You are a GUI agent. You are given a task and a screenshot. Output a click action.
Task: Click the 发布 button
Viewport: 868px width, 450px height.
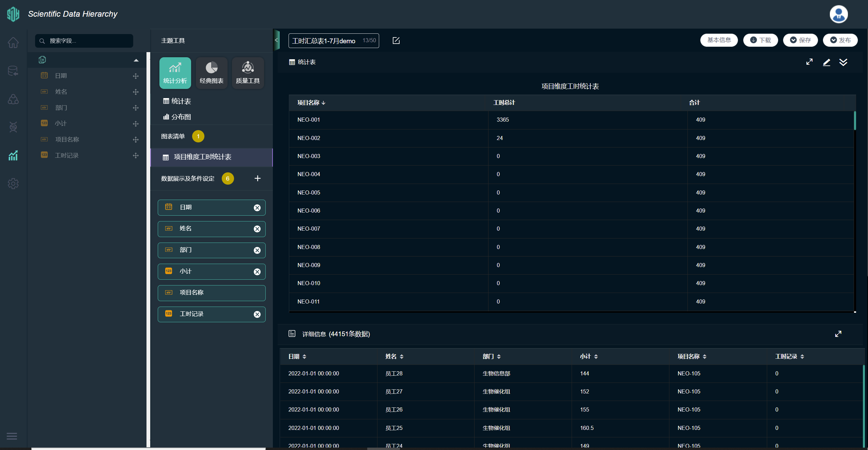tap(840, 40)
